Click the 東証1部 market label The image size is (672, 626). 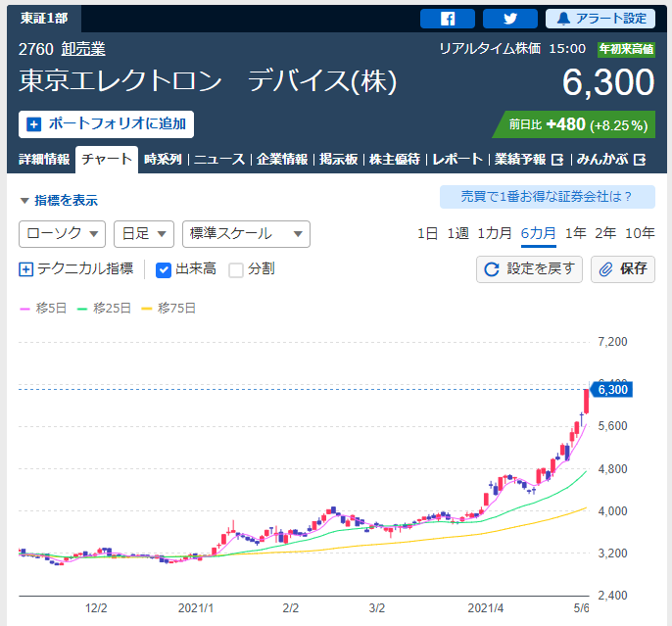tap(44, 19)
